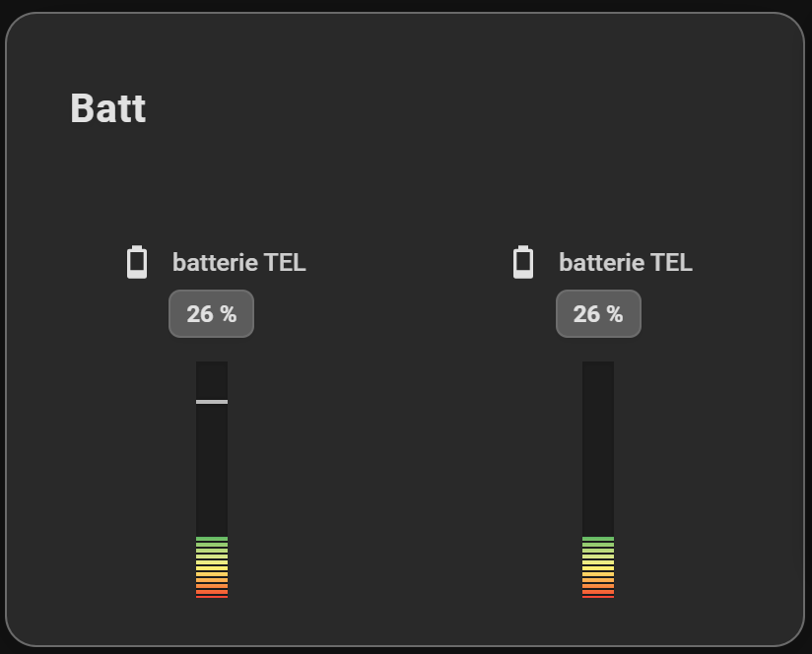The image size is (812, 654).
Task: Click the yellow middle segment of left bar
Action: coord(212,568)
